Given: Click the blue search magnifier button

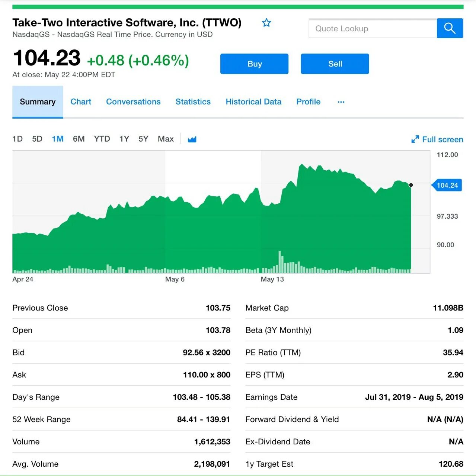Looking at the screenshot, I should tap(450, 28).
